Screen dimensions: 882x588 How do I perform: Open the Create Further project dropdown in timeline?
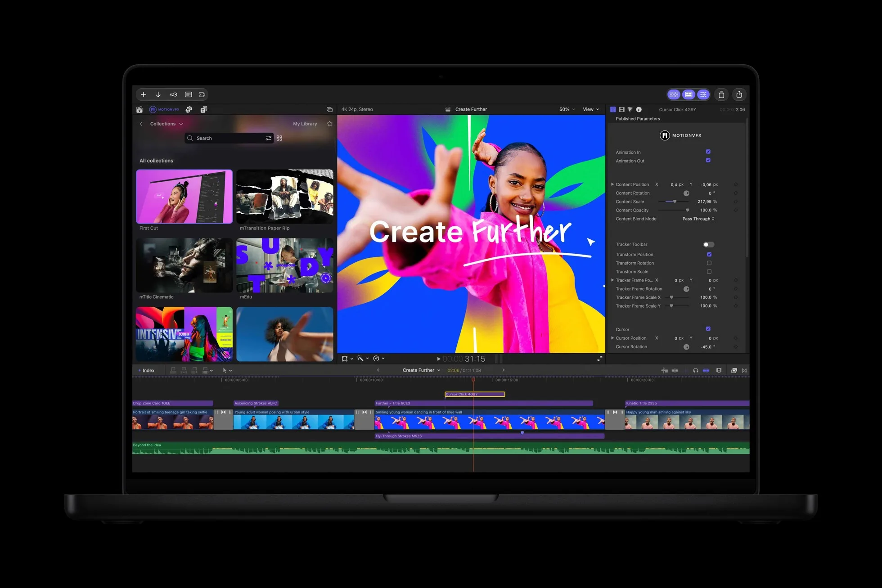tap(421, 370)
